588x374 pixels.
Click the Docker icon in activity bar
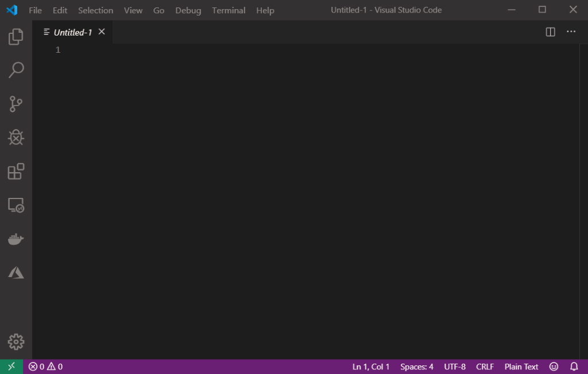pos(16,239)
